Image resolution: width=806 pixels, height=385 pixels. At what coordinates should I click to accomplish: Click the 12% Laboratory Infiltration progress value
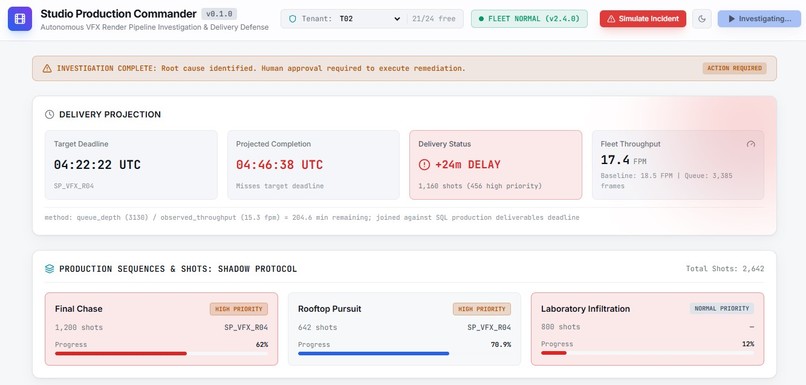pyautogui.click(x=748, y=344)
